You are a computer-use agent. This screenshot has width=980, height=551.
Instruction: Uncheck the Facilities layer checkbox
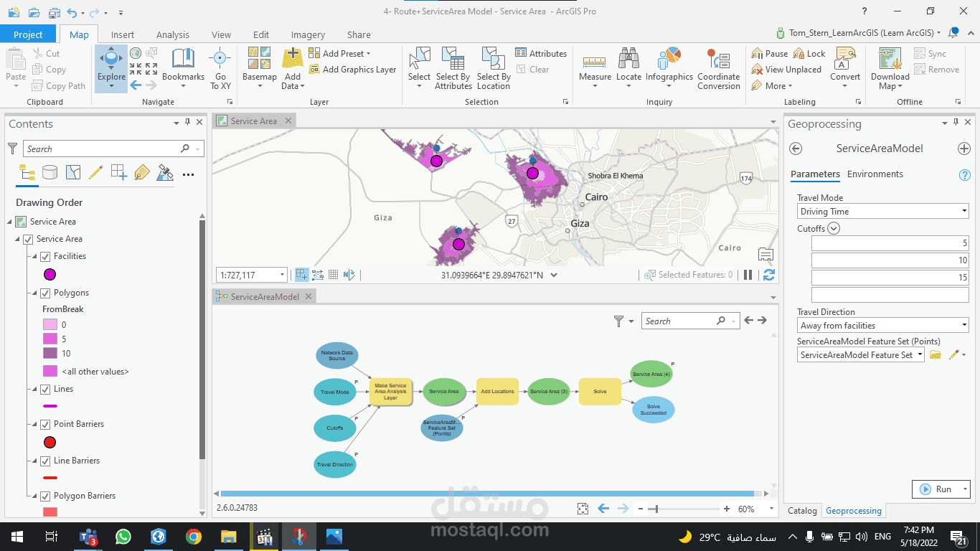45,256
